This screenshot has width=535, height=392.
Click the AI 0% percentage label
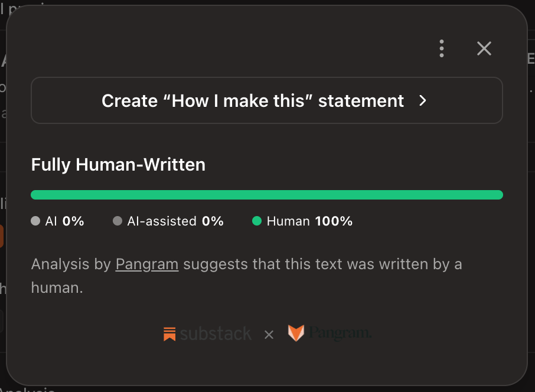(64, 221)
